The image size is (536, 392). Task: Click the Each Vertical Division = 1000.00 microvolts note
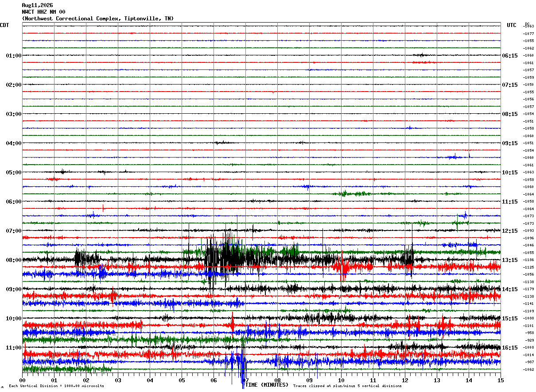56,386
